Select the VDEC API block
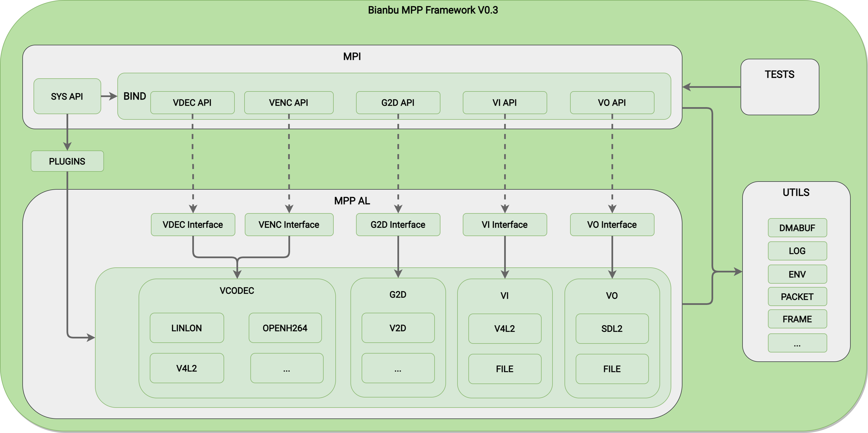Screen dimensions: 868x433 pos(192,103)
